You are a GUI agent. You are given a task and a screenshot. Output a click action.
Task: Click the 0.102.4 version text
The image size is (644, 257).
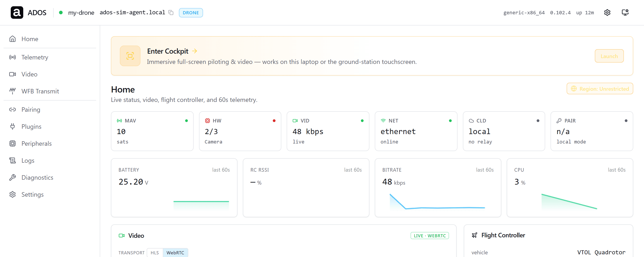pos(560,13)
